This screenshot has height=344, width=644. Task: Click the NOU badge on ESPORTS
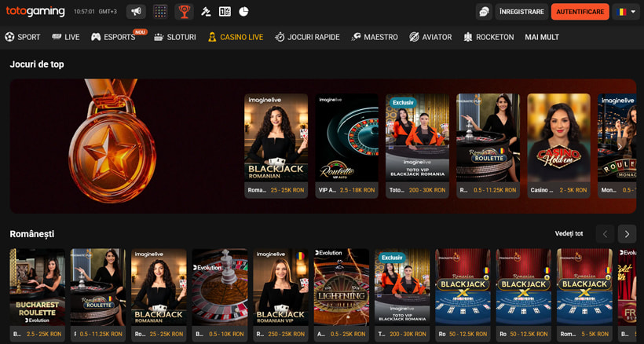click(x=140, y=31)
